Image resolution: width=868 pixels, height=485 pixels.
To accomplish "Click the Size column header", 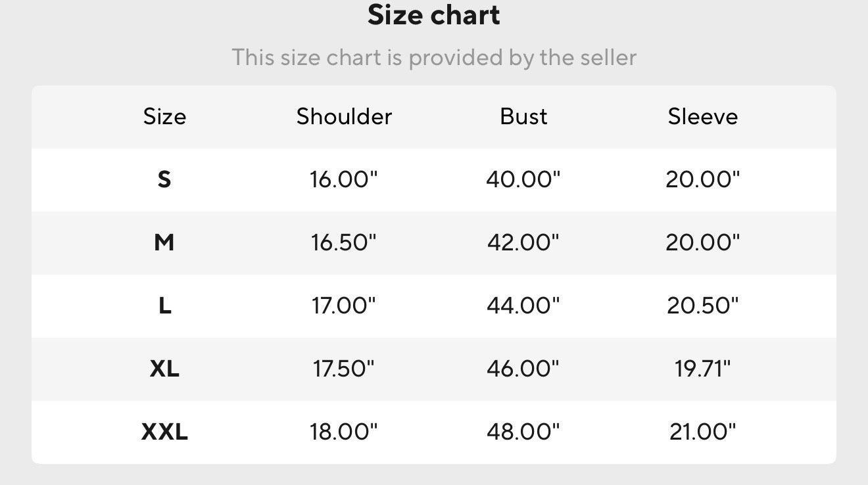I will click(164, 116).
